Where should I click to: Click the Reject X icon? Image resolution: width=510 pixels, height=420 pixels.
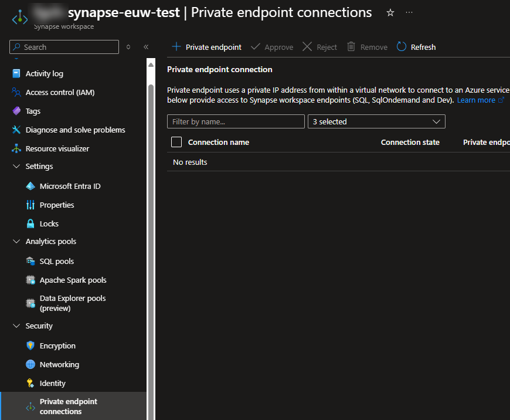pyautogui.click(x=307, y=46)
